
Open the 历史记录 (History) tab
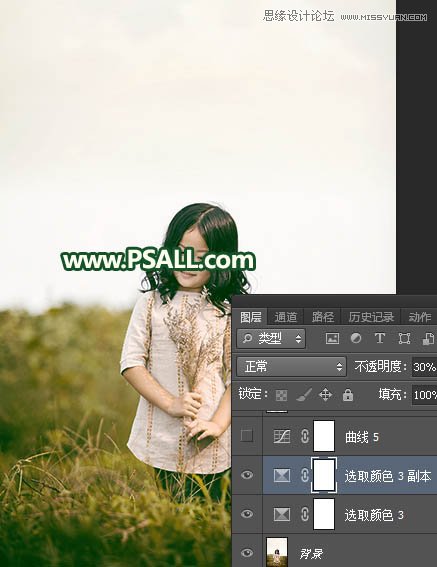tap(371, 317)
